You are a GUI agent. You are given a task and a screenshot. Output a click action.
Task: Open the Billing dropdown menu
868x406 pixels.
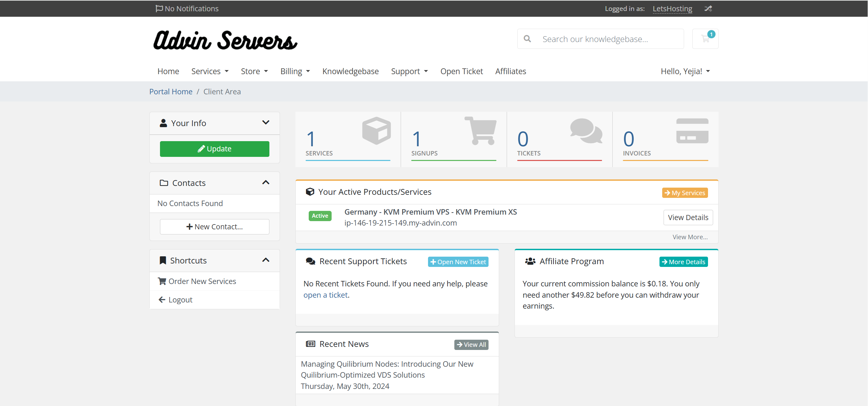coord(295,71)
